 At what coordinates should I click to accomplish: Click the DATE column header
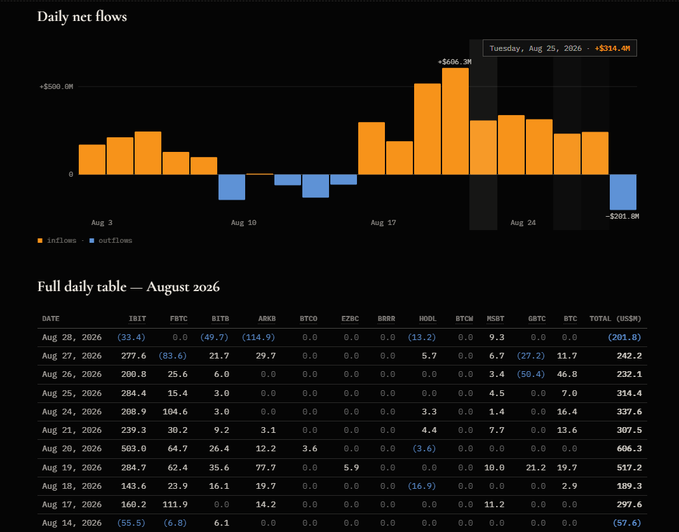[x=51, y=319]
